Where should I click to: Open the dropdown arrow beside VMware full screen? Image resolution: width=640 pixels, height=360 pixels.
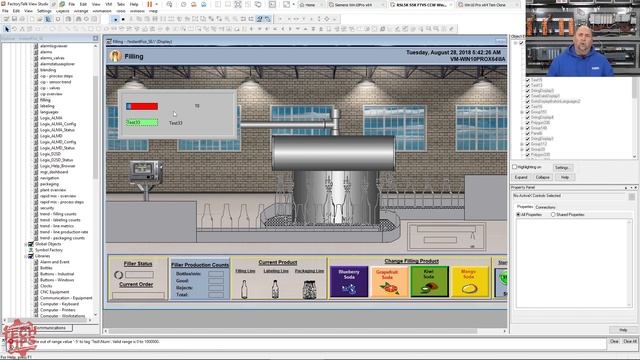pos(293,4)
